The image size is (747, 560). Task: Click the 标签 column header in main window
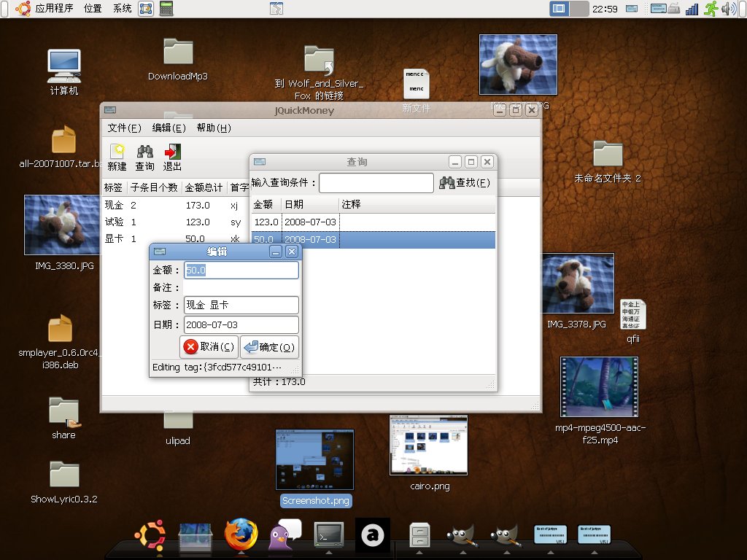pyautogui.click(x=115, y=187)
